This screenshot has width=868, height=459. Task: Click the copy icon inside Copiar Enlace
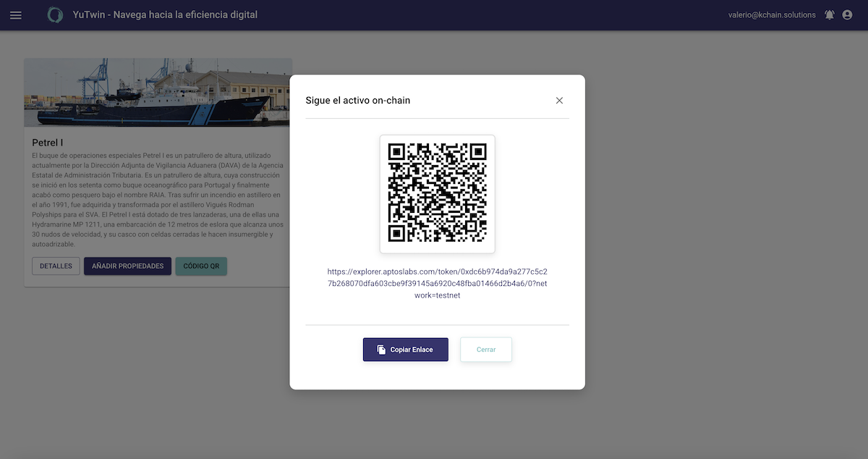pyautogui.click(x=381, y=350)
